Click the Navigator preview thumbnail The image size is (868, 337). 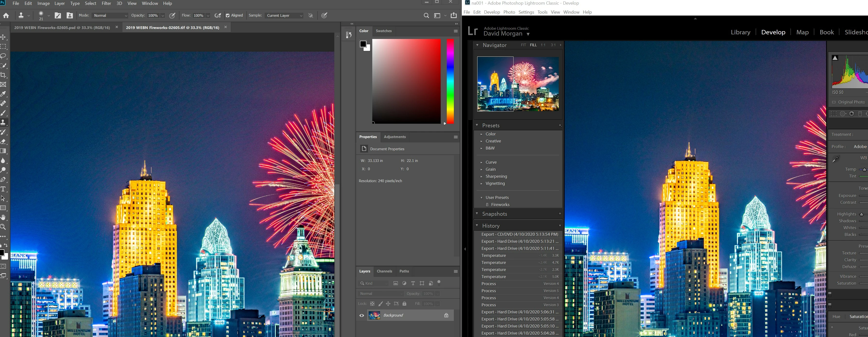click(518, 84)
